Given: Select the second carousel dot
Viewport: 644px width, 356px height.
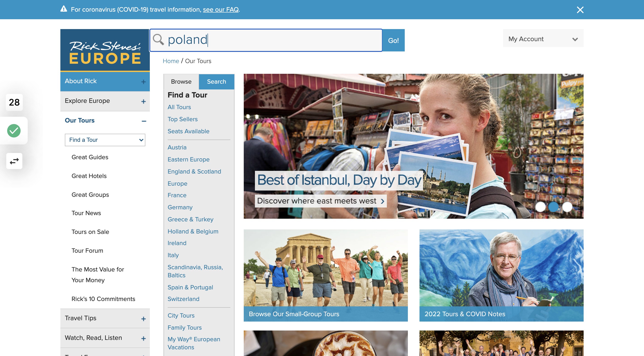Looking at the screenshot, I should click(x=553, y=207).
